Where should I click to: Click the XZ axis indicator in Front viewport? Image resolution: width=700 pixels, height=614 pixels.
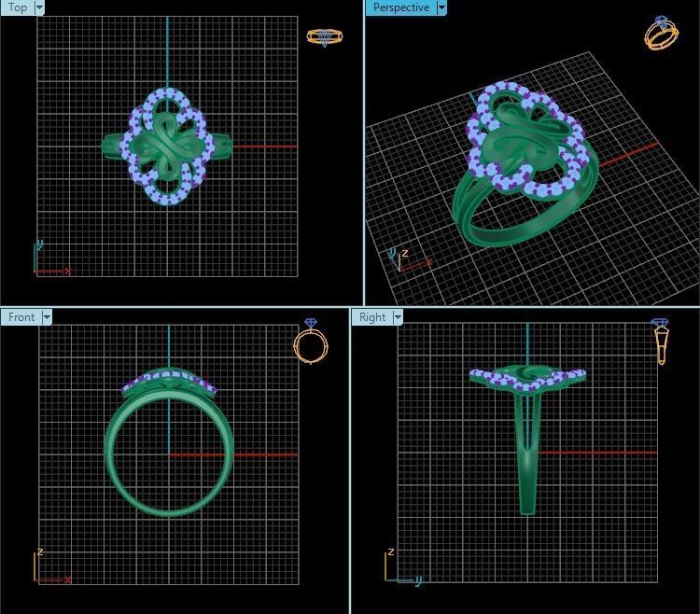[52, 565]
